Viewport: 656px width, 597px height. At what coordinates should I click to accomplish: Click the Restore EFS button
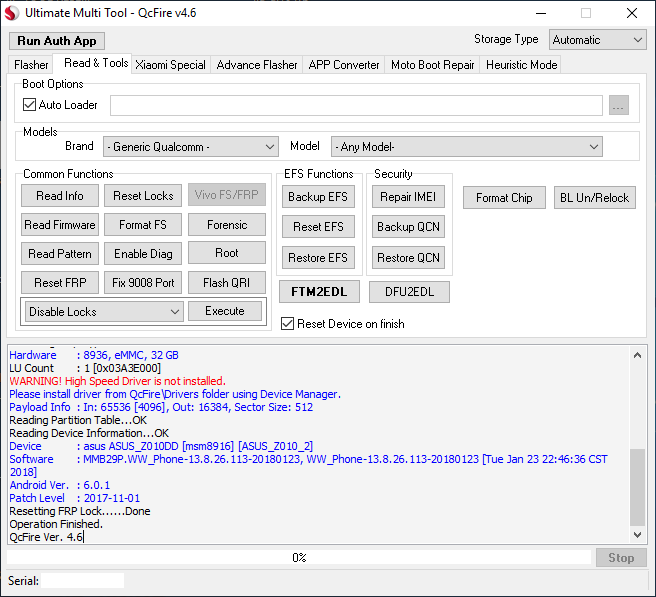pos(318,258)
